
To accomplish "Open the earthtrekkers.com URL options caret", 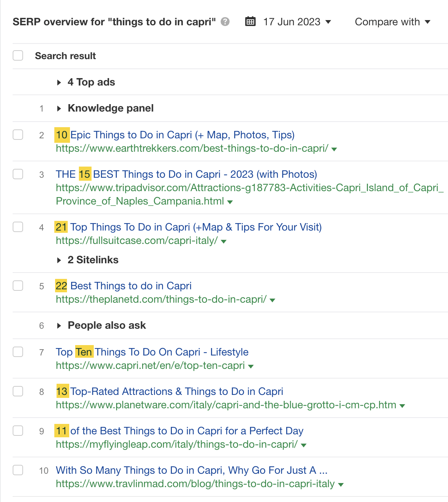I will pos(334,149).
